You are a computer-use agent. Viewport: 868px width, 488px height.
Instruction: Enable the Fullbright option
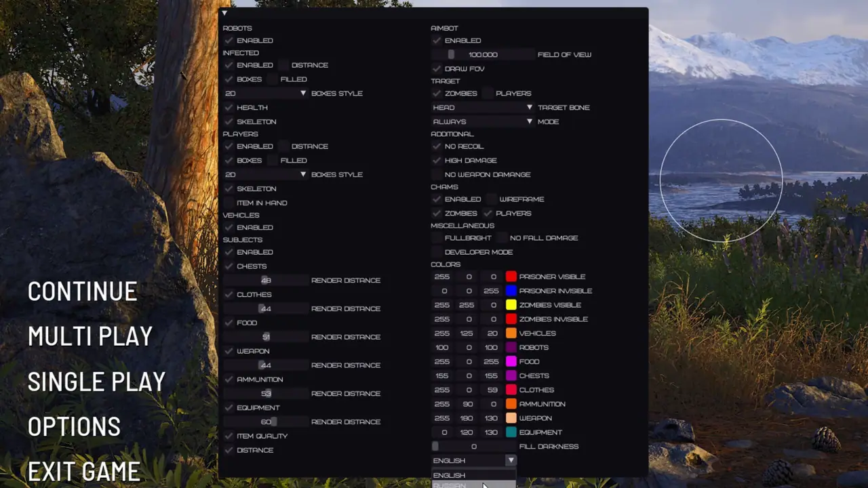coord(437,238)
